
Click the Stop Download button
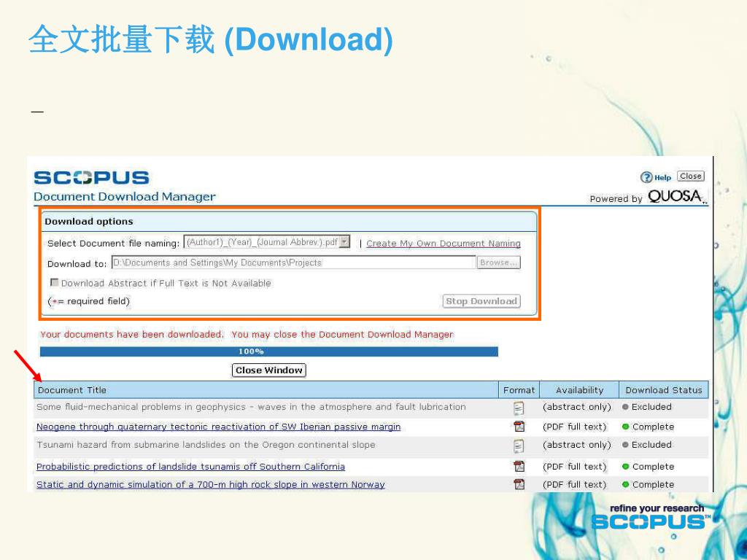(481, 301)
